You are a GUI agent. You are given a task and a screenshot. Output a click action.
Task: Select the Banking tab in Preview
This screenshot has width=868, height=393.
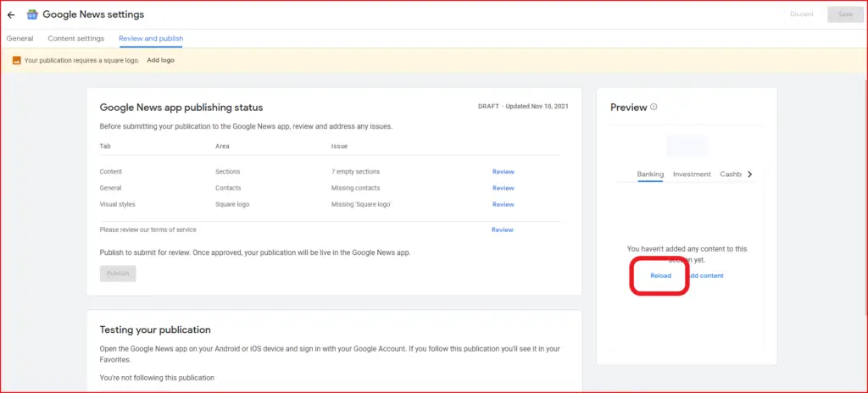point(650,174)
